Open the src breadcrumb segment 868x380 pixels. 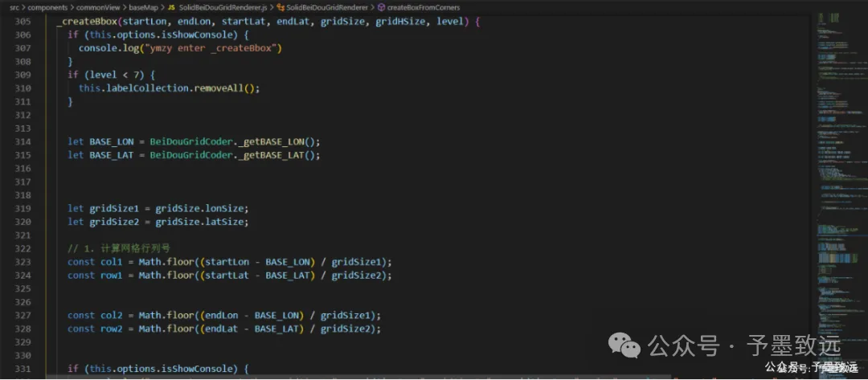coord(14,8)
